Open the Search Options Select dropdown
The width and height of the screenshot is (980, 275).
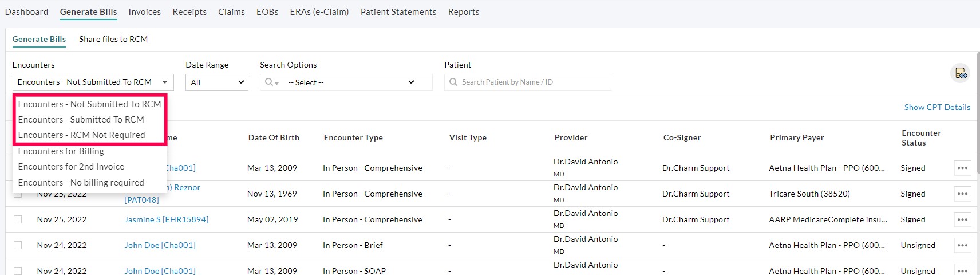(351, 82)
